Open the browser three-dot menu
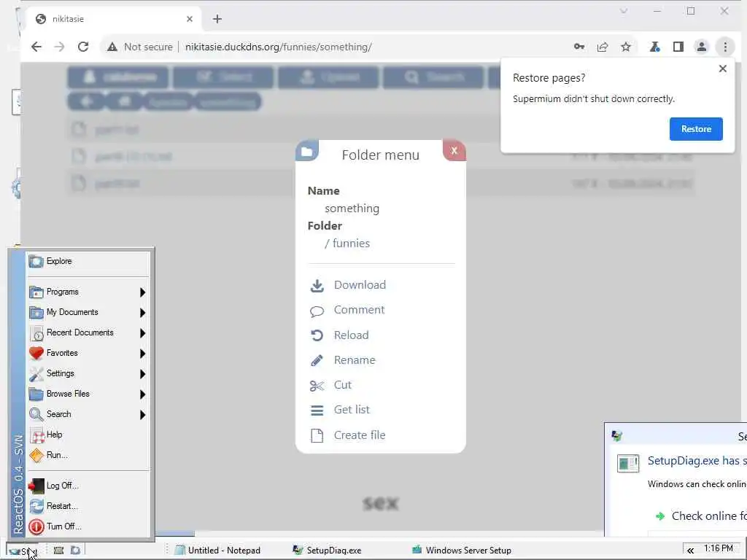 (x=725, y=47)
